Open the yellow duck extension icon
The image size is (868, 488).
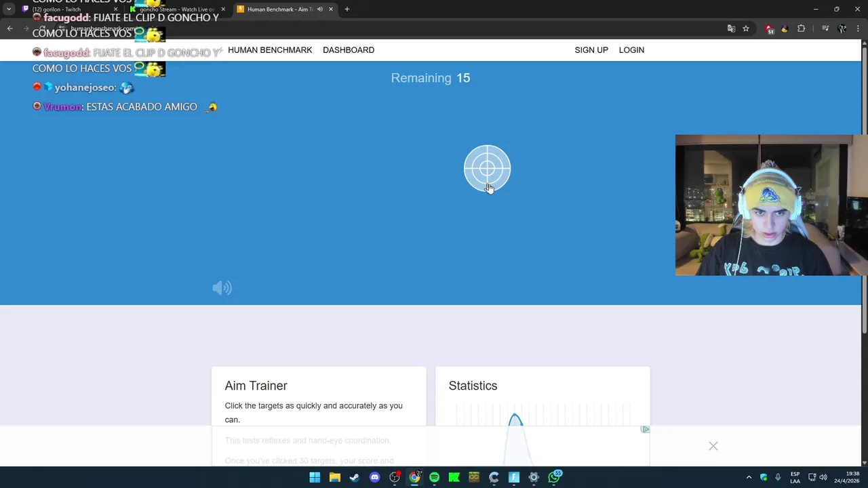pos(785,28)
